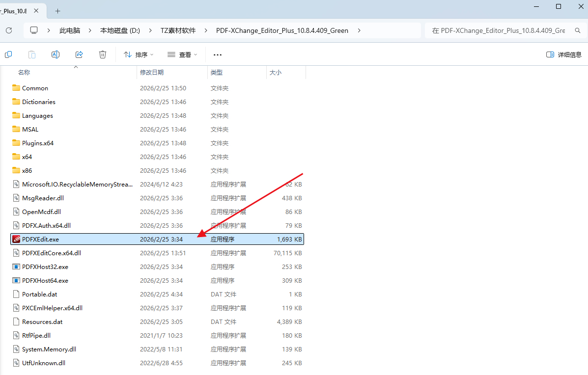Screen dimensions: 588x375
Task: Click the MsgReader.dll file icon
Action: click(16, 198)
